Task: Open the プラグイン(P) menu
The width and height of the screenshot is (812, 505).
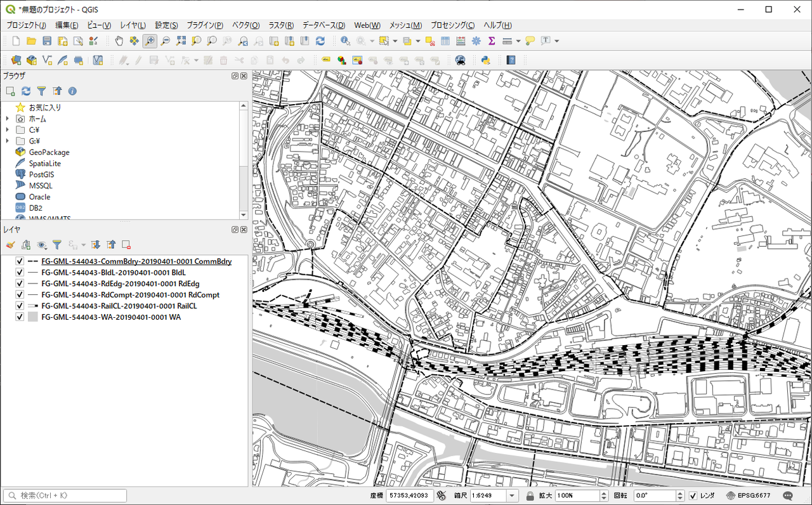Action: click(x=204, y=25)
